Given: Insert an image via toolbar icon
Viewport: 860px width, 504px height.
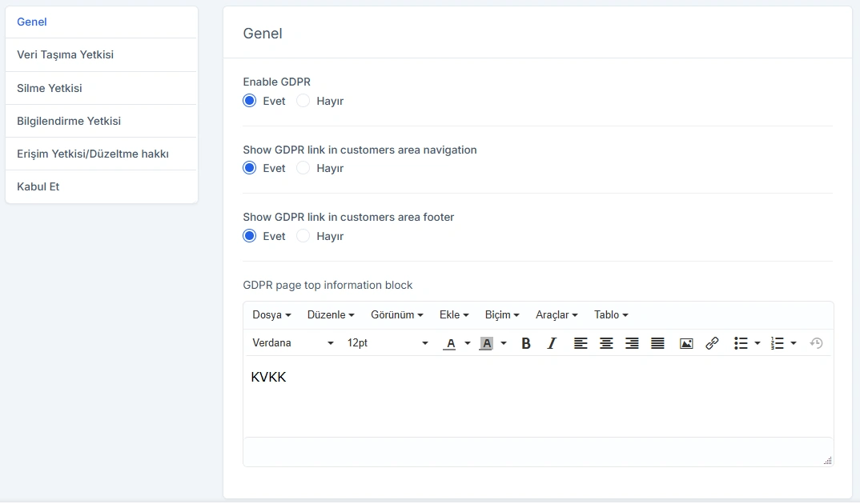Looking at the screenshot, I should (686, 343).
